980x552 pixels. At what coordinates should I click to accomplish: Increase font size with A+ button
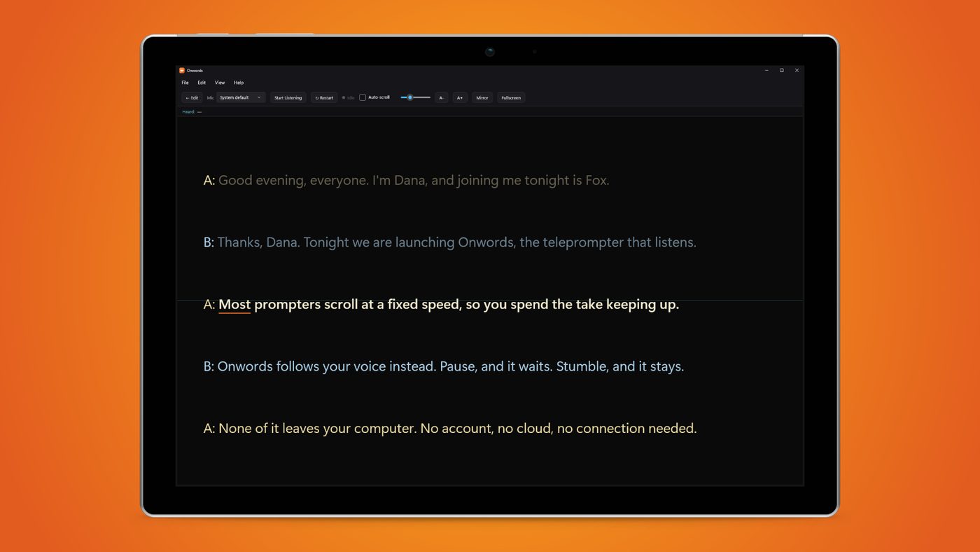pos(460,97)
